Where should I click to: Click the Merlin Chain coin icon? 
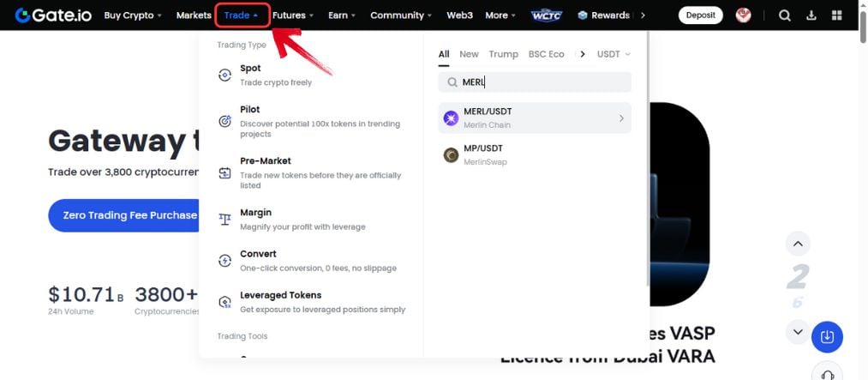(452, 118)
